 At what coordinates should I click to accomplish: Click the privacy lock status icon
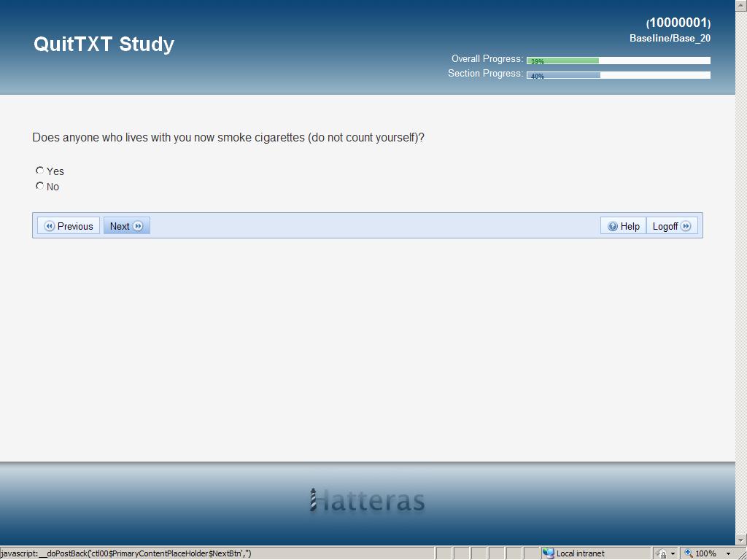661,553
